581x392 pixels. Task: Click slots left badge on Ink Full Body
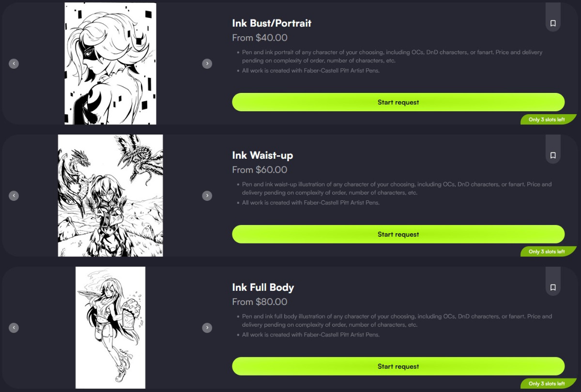(x=549, y=384)
